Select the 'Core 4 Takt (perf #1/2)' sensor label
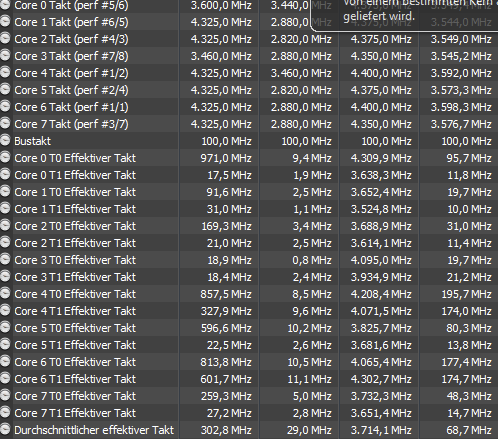This screenshot has height=439, width=498. (x=71, y=73)
